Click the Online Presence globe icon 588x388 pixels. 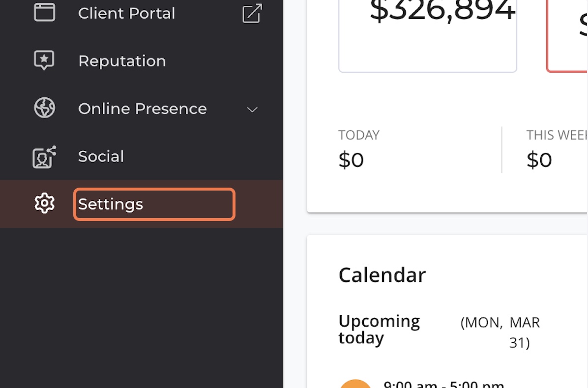45,108
